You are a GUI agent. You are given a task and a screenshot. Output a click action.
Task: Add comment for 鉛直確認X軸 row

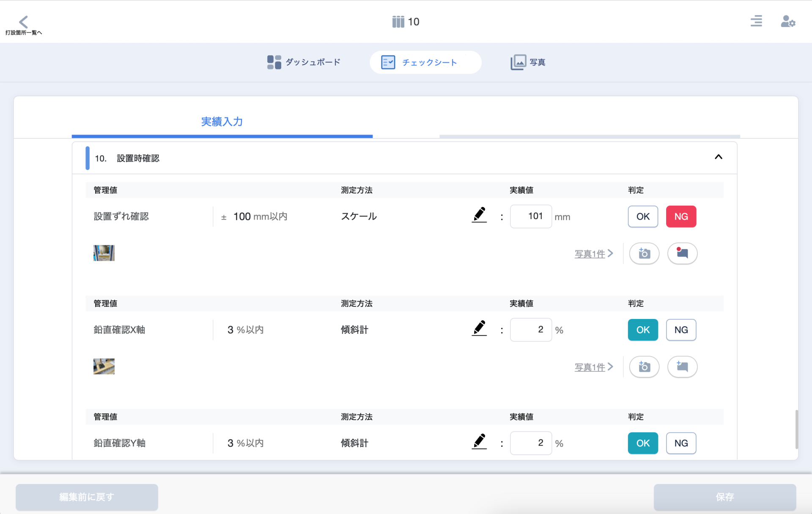coord(682,367)
